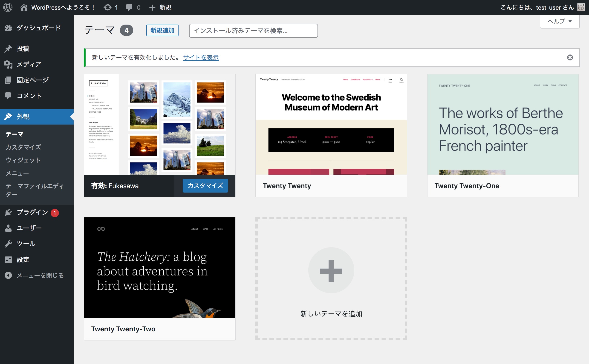Viewport: 589px width, 364px height.
Task: Dismiss the theme activated notice
Action: (x=570, y=57)
